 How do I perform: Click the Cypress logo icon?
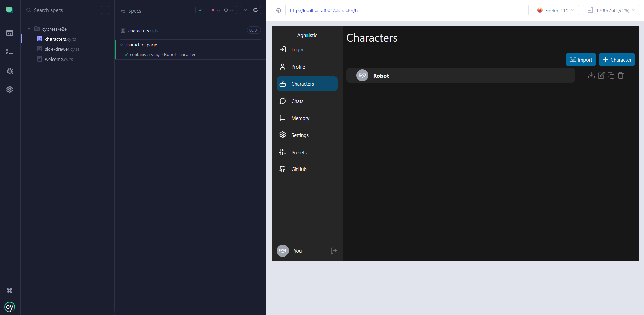click(x=10, y=307)
